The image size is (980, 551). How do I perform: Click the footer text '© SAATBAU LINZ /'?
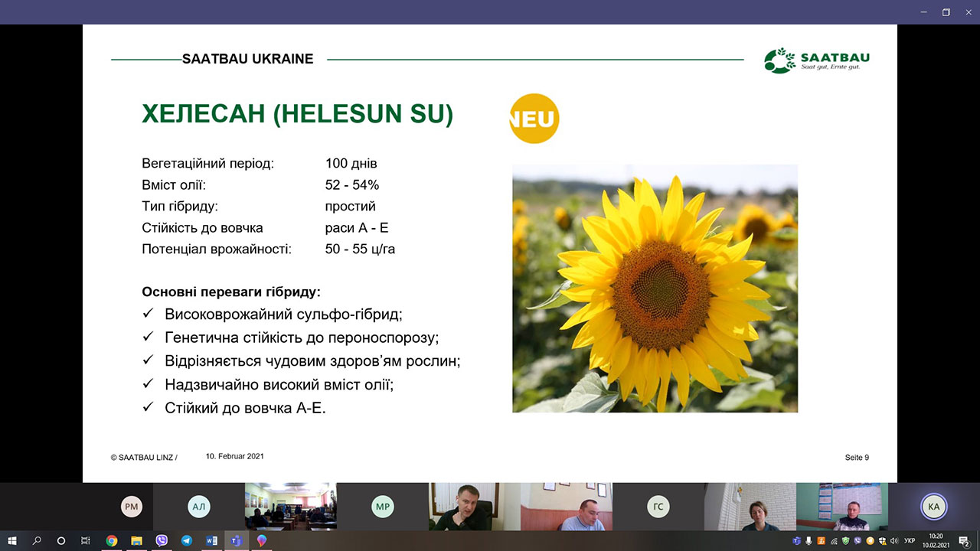tap(144, 458)
